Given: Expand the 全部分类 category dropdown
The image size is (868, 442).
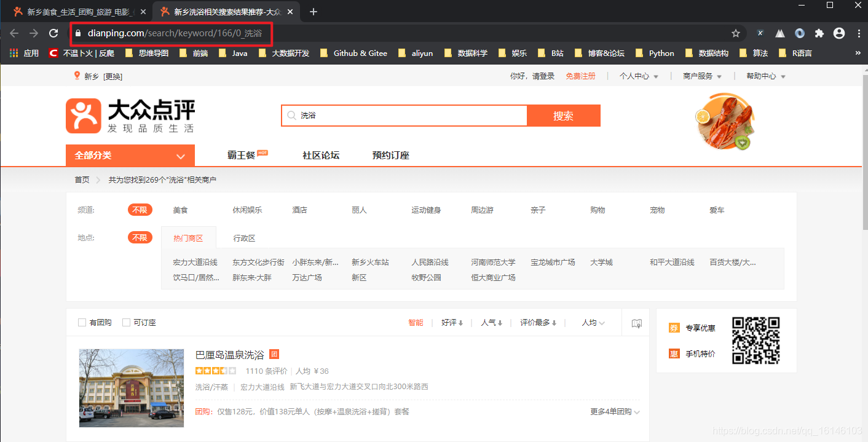Looking at the screenshot, I should click(x=130, y=156).
